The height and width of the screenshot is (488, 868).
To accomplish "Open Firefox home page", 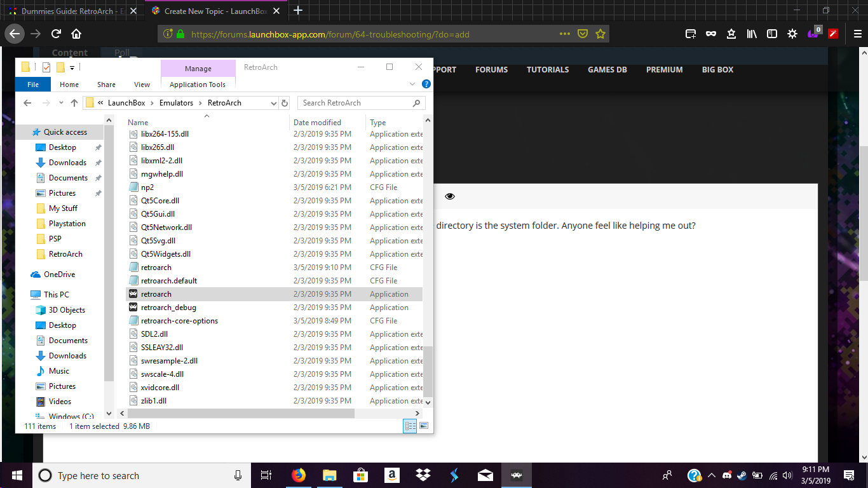I will coord(76,34).
